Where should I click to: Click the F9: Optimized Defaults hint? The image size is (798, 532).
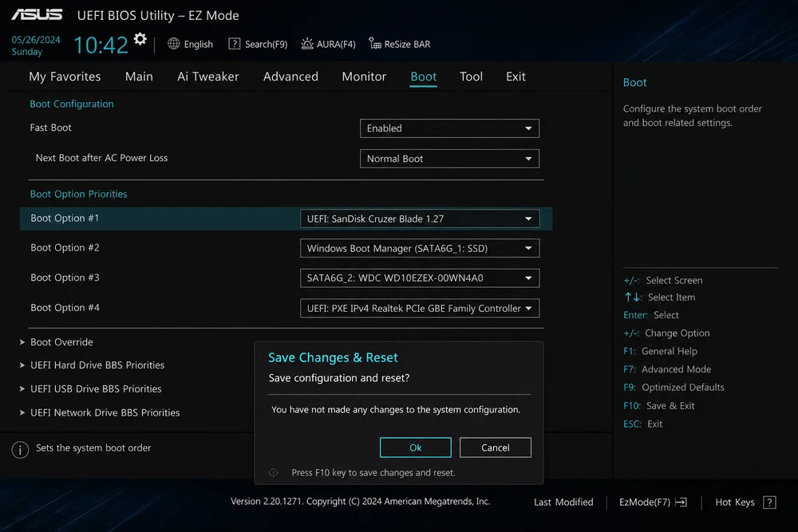click(x=674, y=388)
